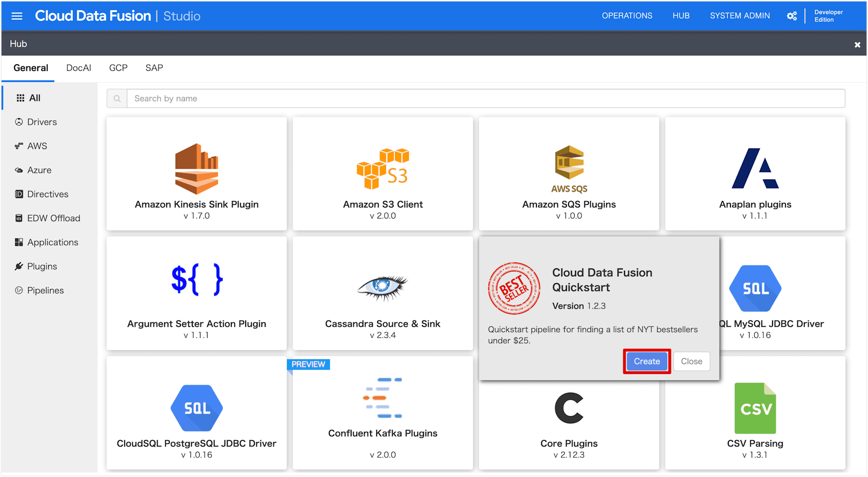Click the Cassandra Source & Sink title
868x477 pixels.
point(383,324)
